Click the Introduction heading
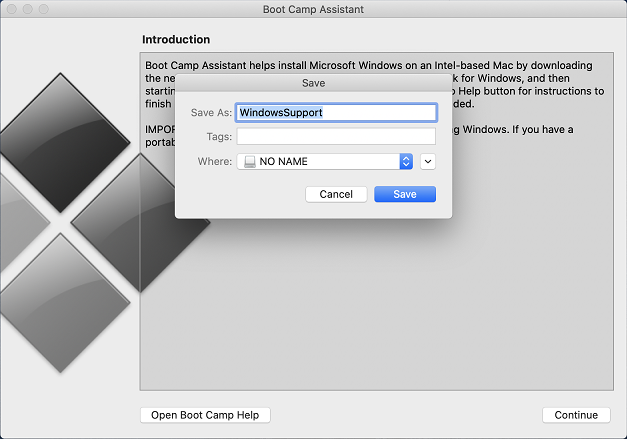This screenshot has width=627, height=439. (x=176, y=40)
